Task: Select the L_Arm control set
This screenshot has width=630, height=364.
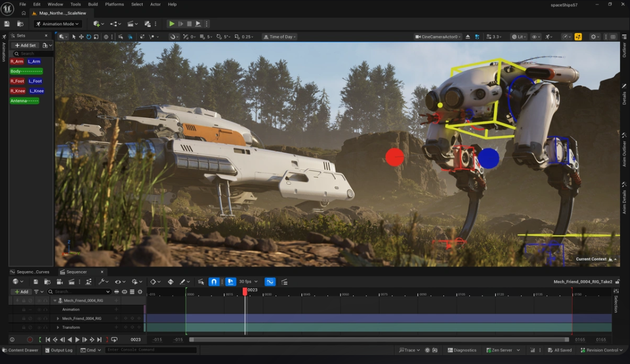Action: (x=34, y=62)
